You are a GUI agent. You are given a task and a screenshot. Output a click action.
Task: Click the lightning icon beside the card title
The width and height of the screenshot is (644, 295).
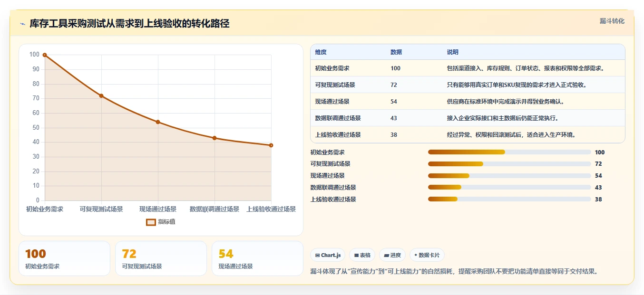(23, 24)
